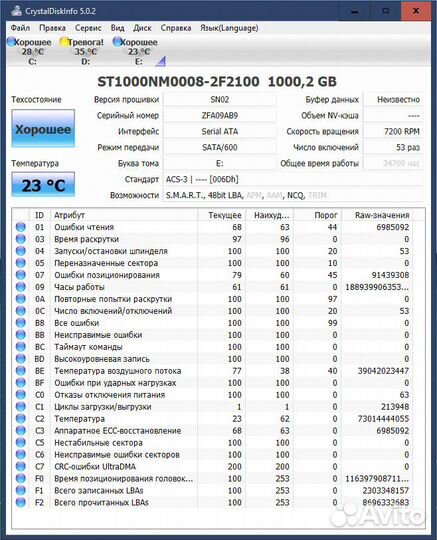Click the Хорошее health status button
Viewport: 437px width, 540px height.
tap(43, 129)
